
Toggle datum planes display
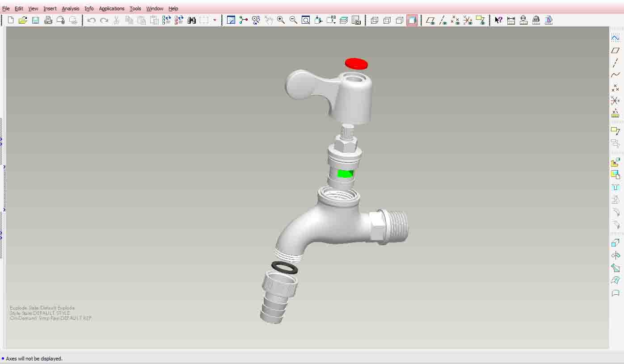click(x=430, y=20)
